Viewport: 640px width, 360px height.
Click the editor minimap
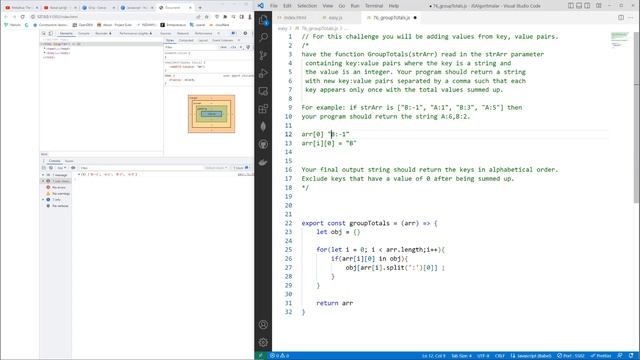coord(620,40)
